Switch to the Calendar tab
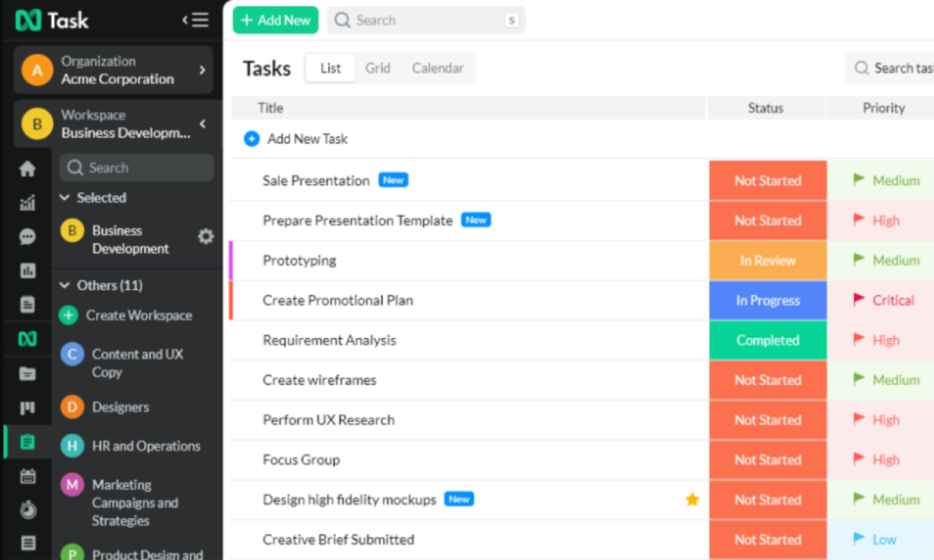 438,68
